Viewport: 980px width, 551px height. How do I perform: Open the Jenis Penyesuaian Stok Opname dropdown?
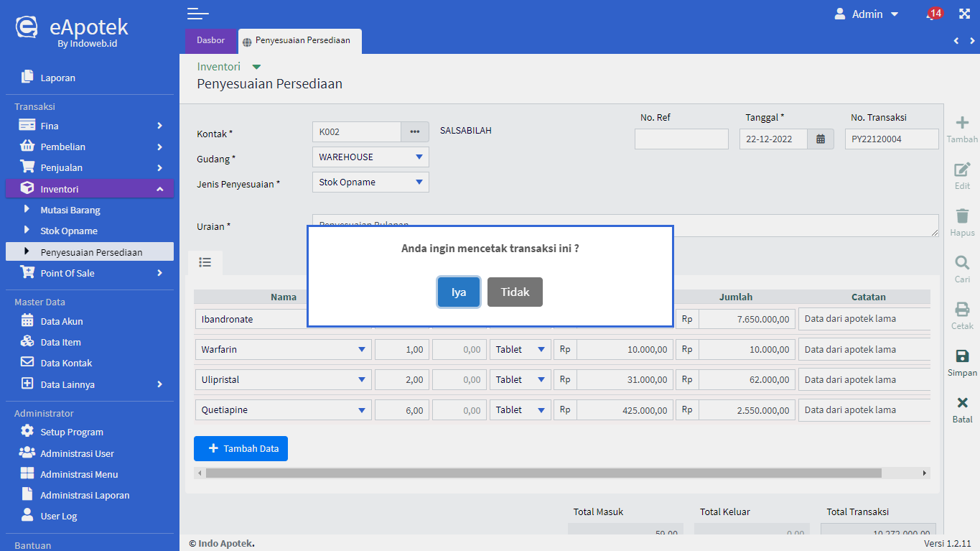[370, 182]
